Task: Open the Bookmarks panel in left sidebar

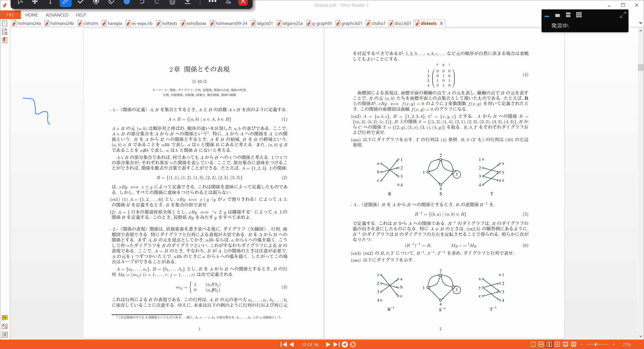Action: [x=5, y=40]
